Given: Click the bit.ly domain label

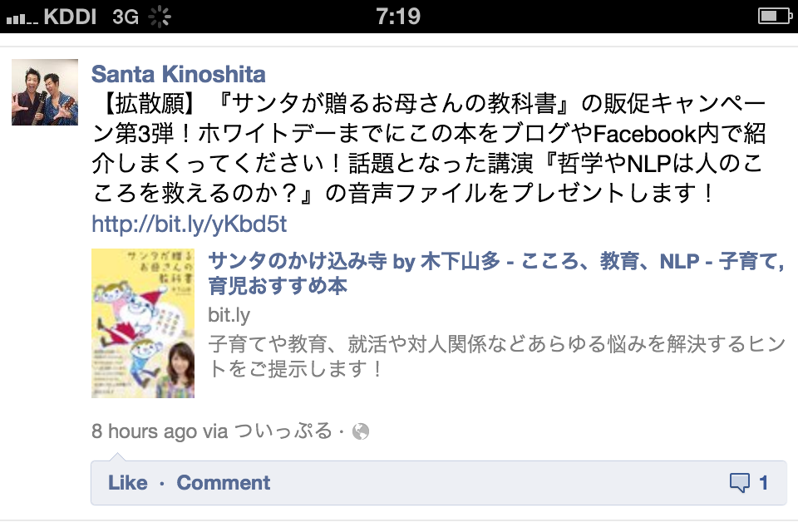Looking at the screenshot, I should tap(229, 315).
